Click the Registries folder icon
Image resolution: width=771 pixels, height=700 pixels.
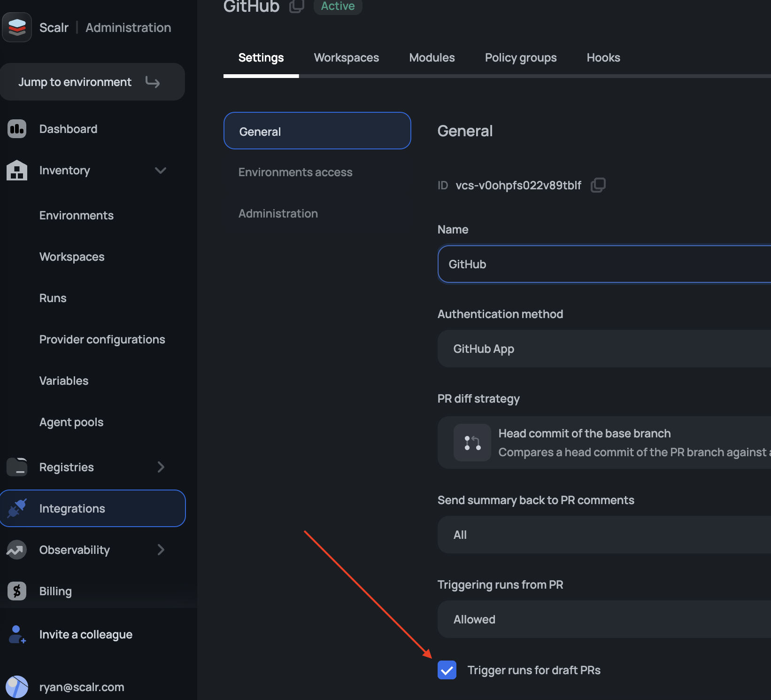click(17, 467)
